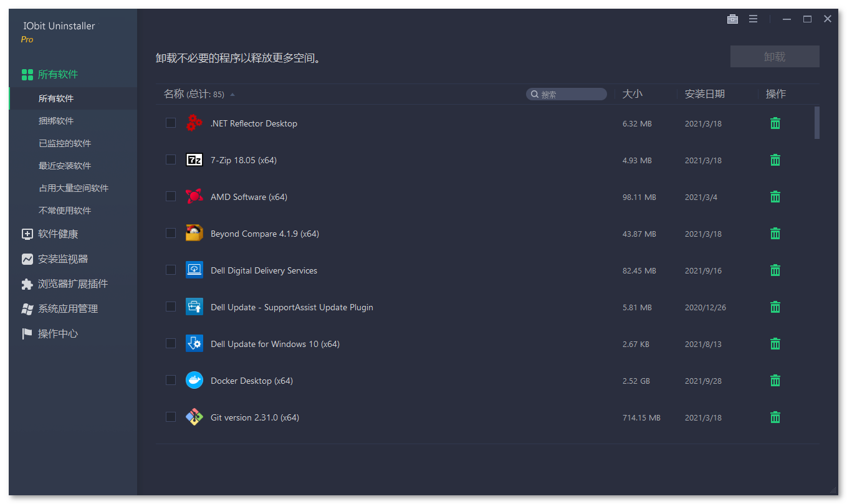Click the Git program icon
The height and width of the screenshot is (504, 847).
coord(194,417)
